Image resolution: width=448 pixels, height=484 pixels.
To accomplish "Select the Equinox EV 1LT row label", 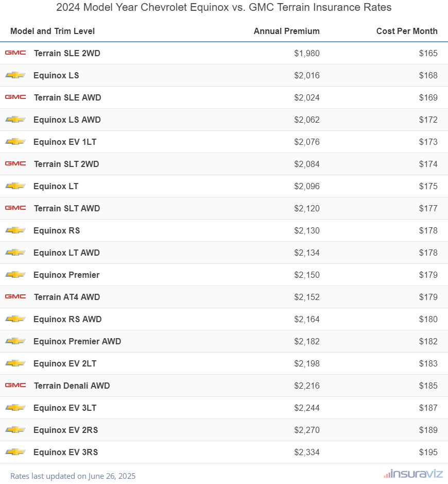I will [x=65, y=142].
